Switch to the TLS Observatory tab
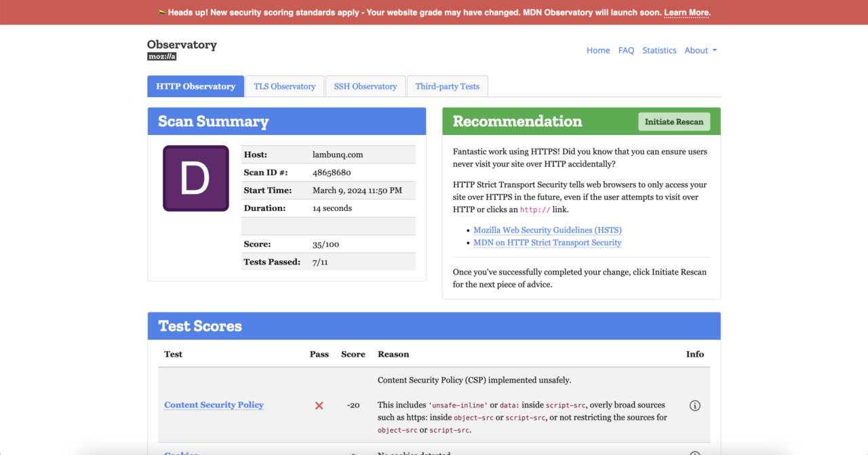Image resolution: width=868 pixels, height=455 pixels. 284,86
